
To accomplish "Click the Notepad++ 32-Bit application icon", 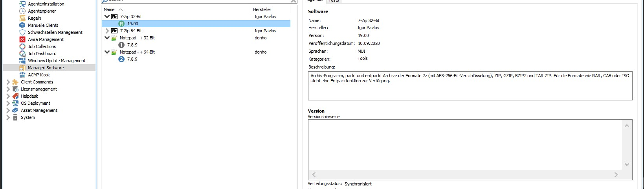I will point(114,38).
